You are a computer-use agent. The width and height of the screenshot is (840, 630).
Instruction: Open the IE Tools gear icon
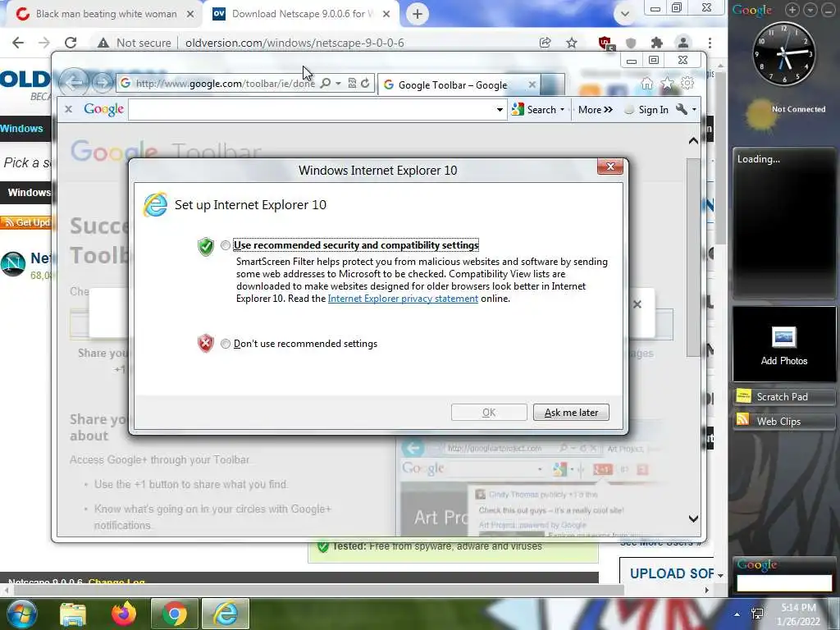click(687, 84)
